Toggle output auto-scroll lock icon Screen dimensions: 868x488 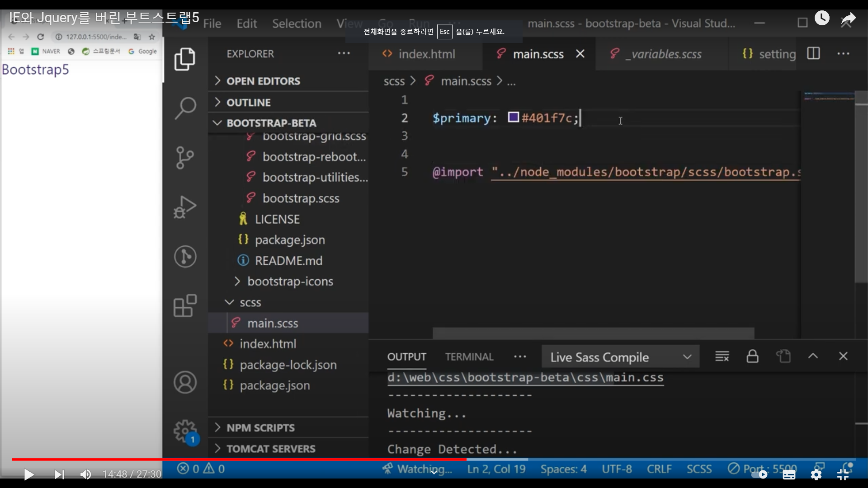coord(752,356)
